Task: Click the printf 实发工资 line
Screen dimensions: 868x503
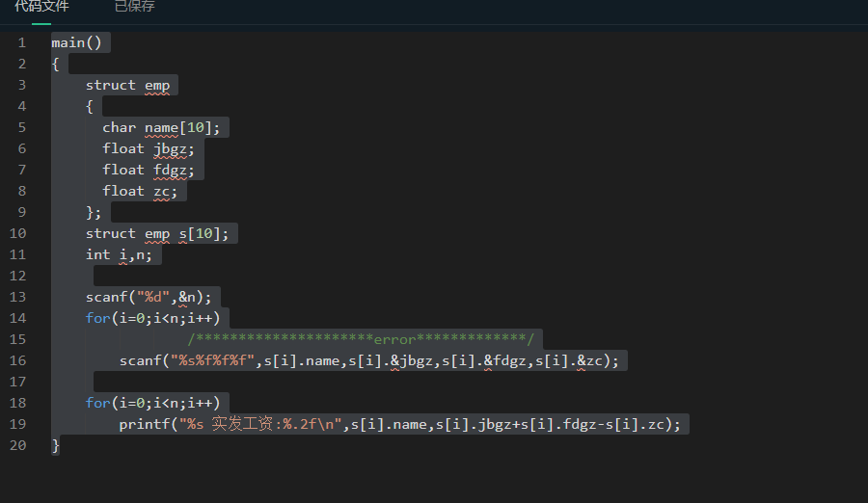Action: click(x=399, y=424)
